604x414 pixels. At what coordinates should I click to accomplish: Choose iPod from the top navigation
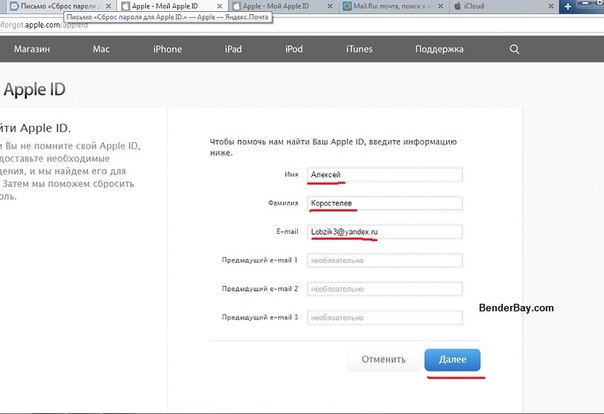pos(294,48)
